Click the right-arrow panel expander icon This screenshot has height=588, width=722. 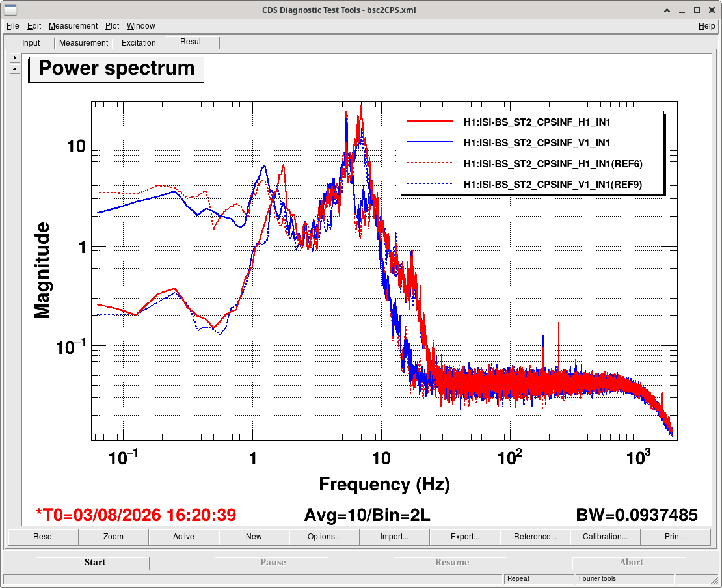[x=15, y=57]
